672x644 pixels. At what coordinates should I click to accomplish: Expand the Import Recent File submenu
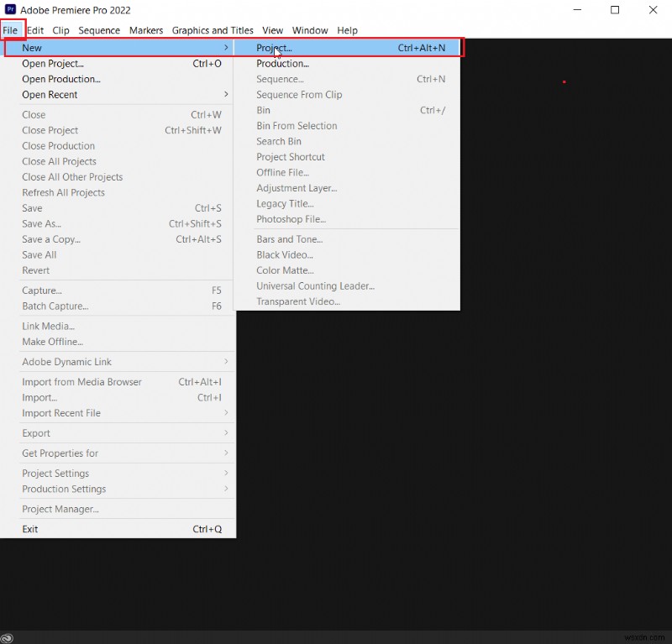click(118, 413)
